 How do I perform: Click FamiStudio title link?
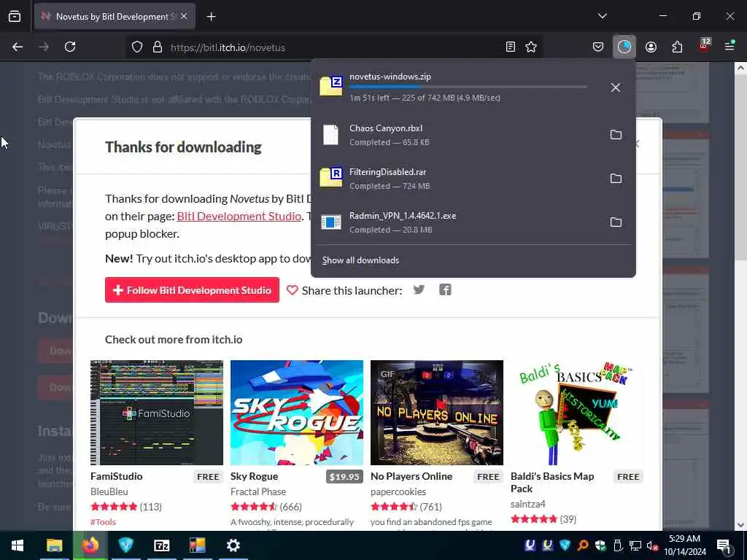click(x=116, y=476)
